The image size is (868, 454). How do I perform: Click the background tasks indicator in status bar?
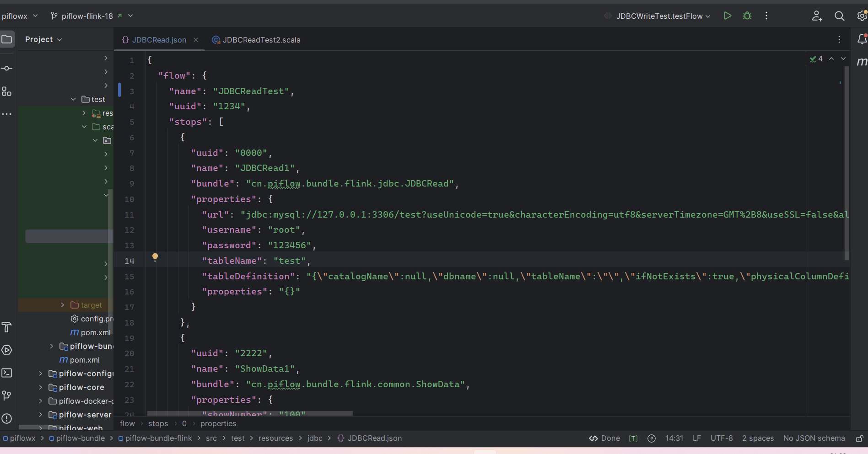pyautogui.click(x=652, y=438)
